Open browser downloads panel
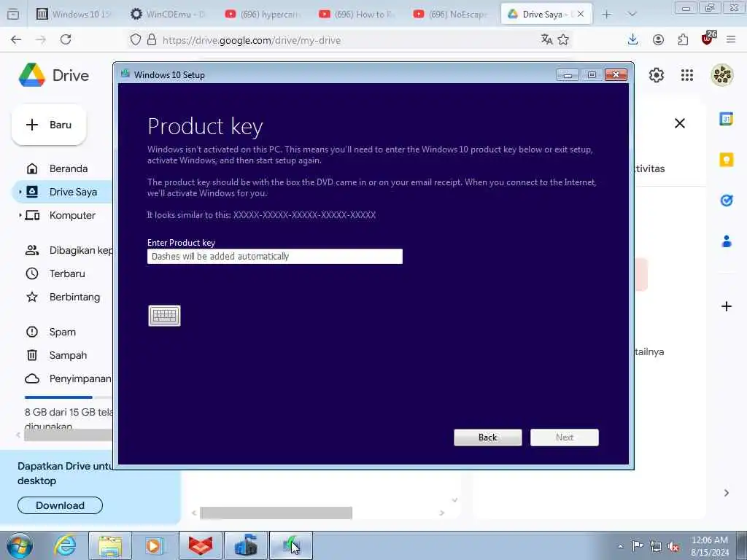The image size is (747, 560). [632, 39]
